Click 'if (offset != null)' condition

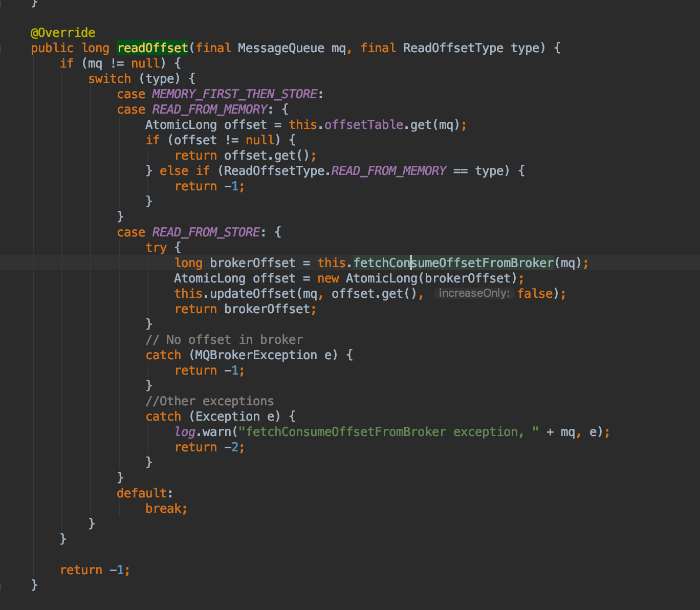click(213, 140)
